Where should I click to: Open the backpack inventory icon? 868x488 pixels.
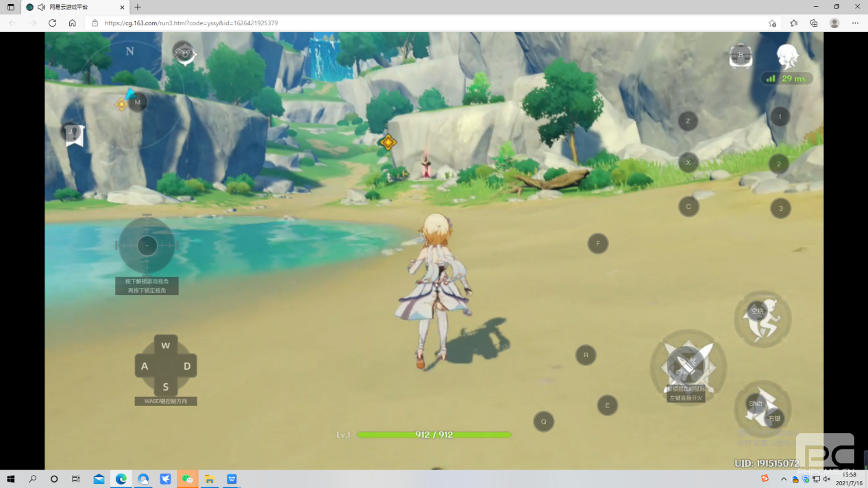click(741, 56)
